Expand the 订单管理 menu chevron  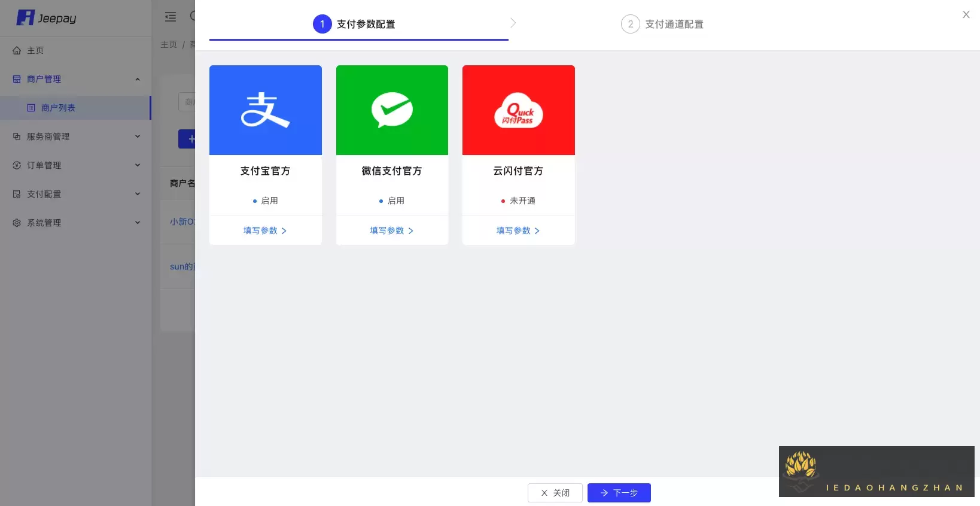pos(138,165)
